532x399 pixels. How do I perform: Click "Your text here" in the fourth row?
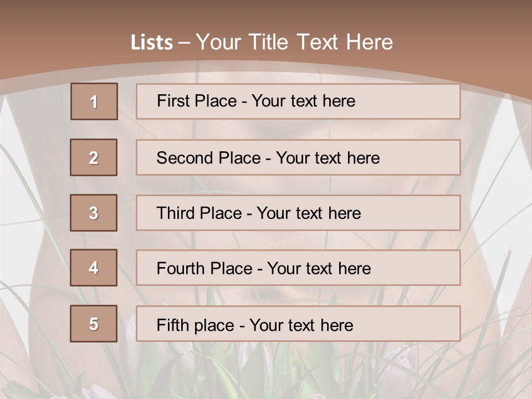[x=319, y=269]
